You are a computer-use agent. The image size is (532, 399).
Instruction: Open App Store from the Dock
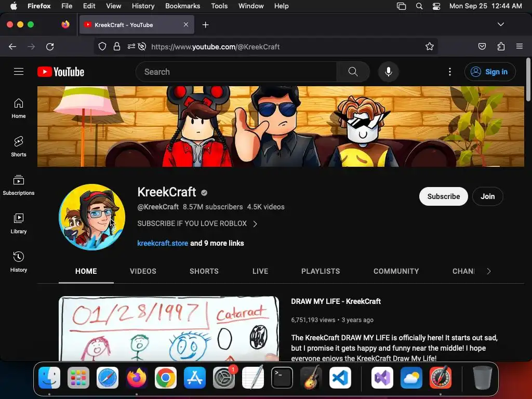tap(195, 378)
